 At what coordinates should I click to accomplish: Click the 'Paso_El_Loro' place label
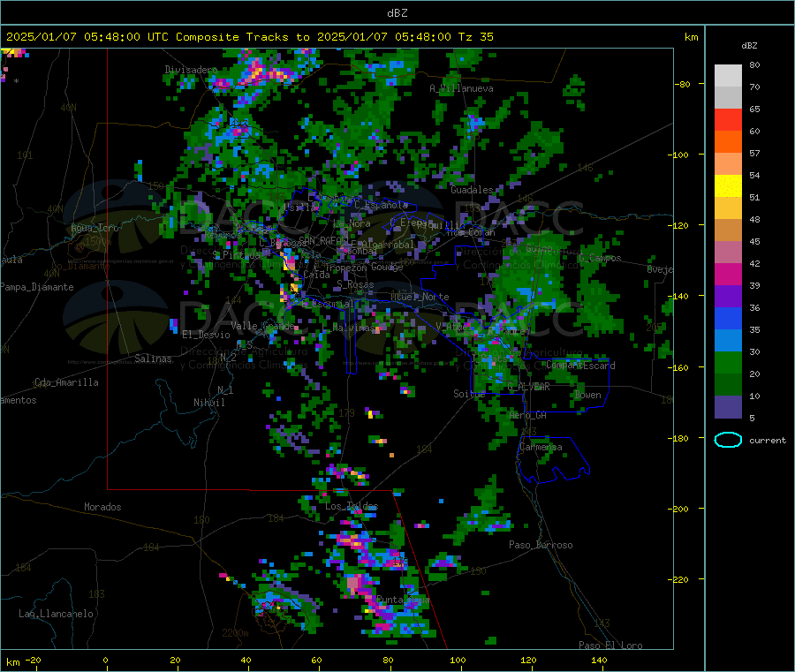tap(610, 646)
